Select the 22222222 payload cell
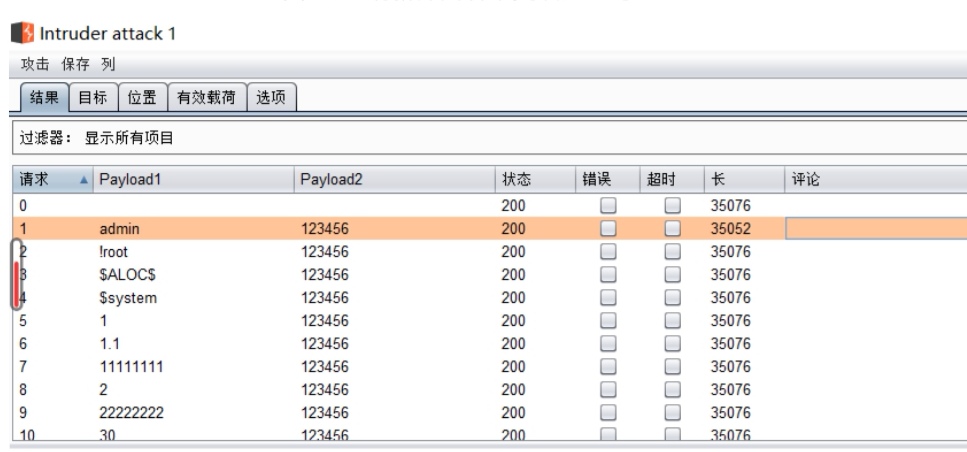The image size is (967, 452). click(131, 413)
